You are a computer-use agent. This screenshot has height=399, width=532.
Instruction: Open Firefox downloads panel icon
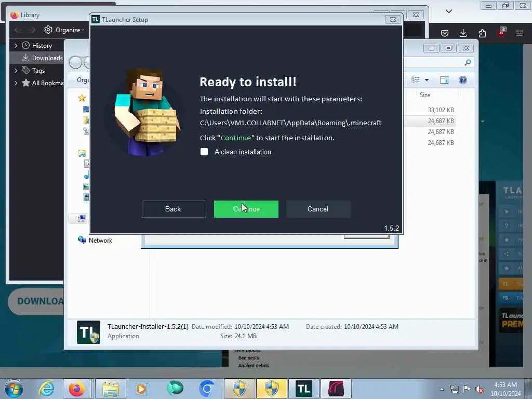pyautogui.click(x=463, y=33)
